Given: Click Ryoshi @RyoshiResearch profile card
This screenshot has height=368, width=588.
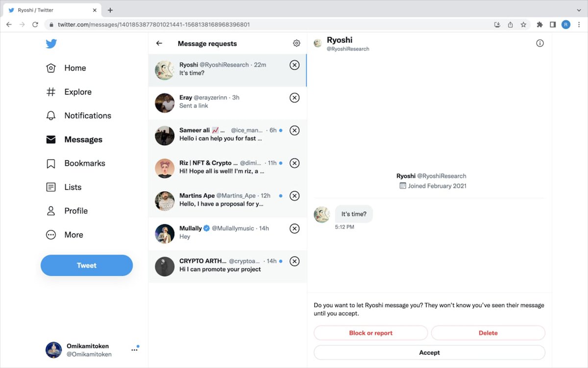Looking at the screenshot, I should coord(431,181).
